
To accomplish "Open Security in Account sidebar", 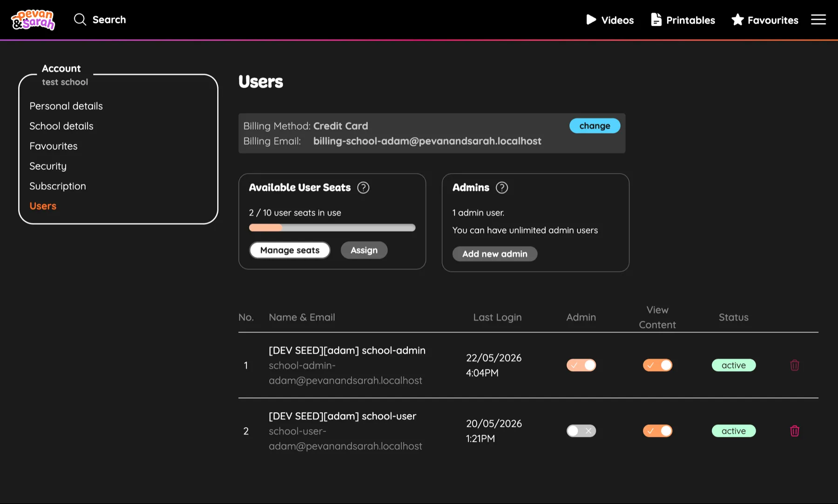I will (48, 166).
